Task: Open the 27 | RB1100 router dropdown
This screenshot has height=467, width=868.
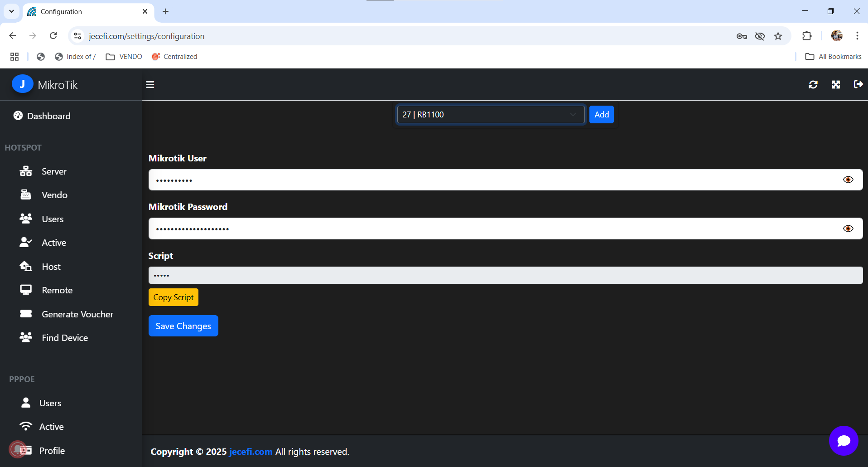Action: [491, 115]
